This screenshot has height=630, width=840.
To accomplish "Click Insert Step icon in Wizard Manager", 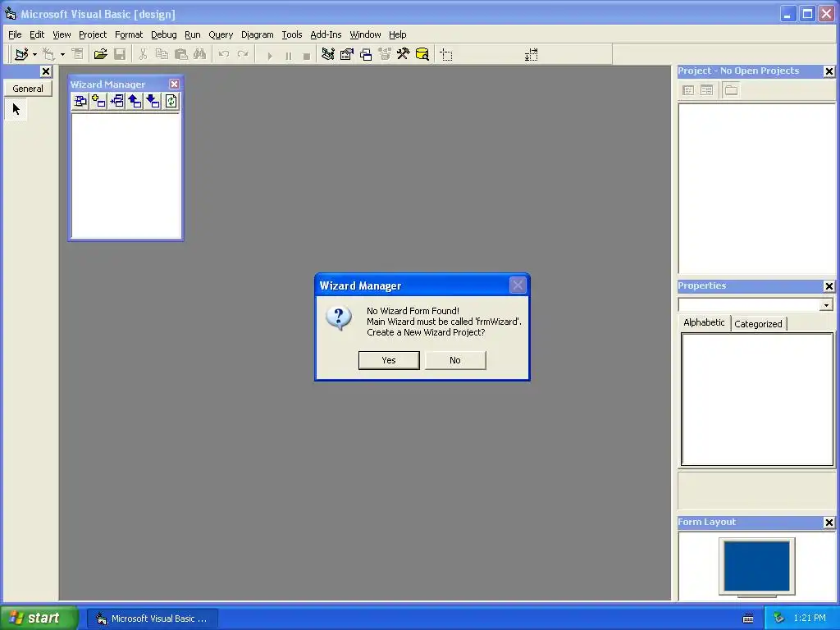I will 116,101.
